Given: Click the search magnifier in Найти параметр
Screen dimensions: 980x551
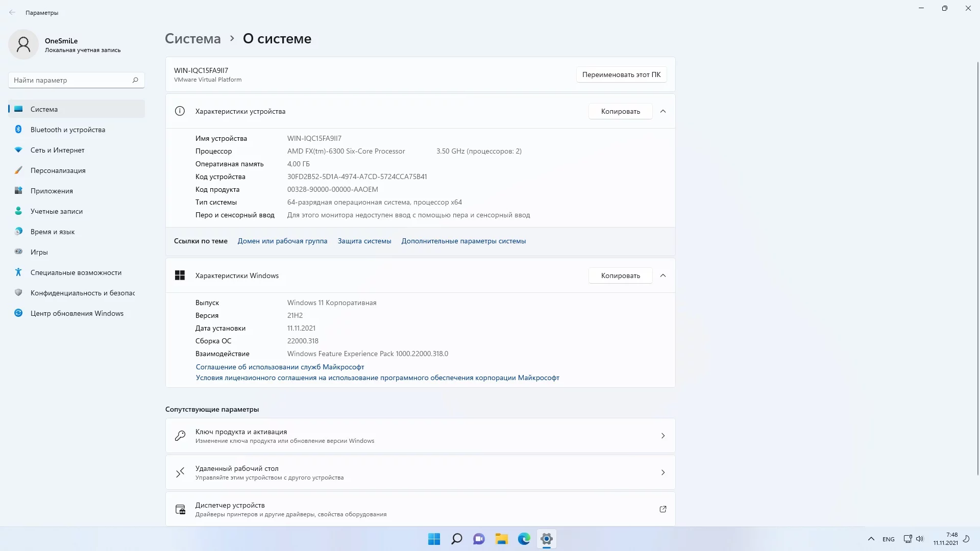Looking at the screenshot, I should [135, 80].
